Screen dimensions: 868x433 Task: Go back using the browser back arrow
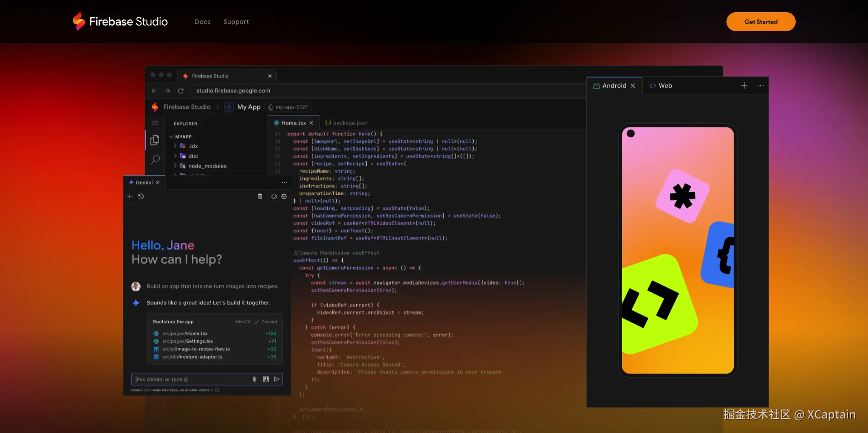click(x=154, y=91)
